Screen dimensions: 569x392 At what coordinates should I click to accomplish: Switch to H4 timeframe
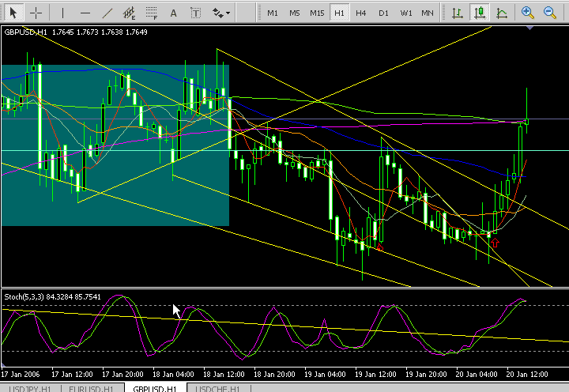[x=360, y=13]
